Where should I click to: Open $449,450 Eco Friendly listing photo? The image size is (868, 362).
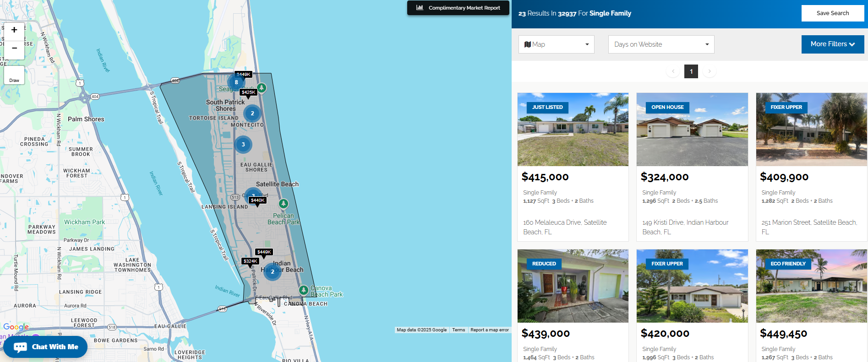[812, 286]
